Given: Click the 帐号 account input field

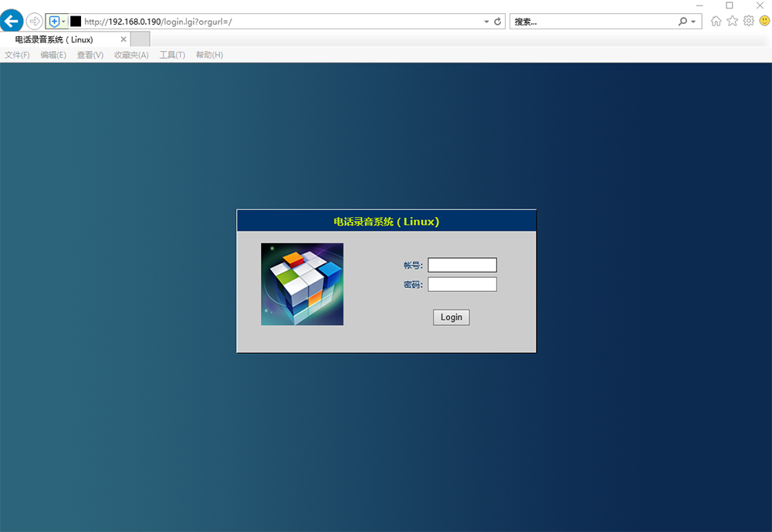Looking at the screenshot, I should [462, 265].
